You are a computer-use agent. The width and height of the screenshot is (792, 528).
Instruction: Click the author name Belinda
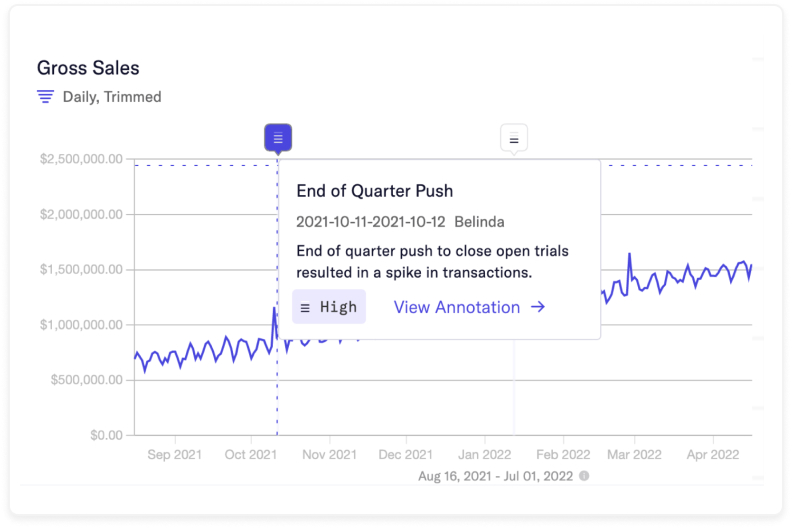click(x=480, y=221)
